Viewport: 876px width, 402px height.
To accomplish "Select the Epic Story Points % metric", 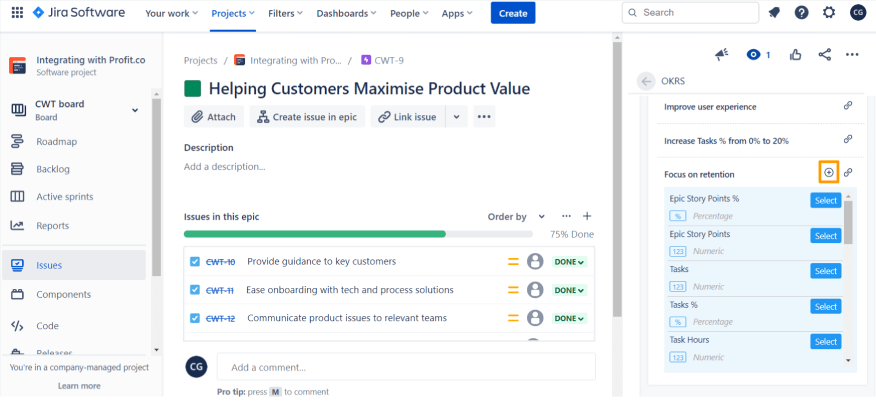I will pyautogui.click(x=825, y=200).
